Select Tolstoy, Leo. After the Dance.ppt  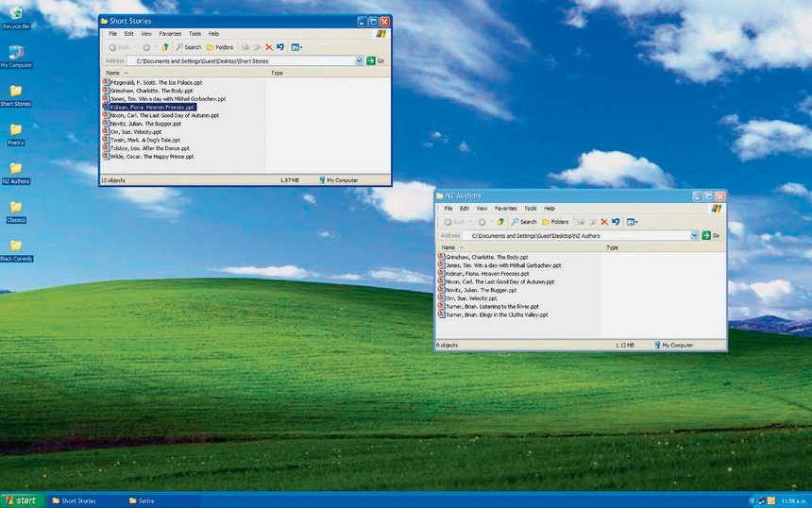146,148
